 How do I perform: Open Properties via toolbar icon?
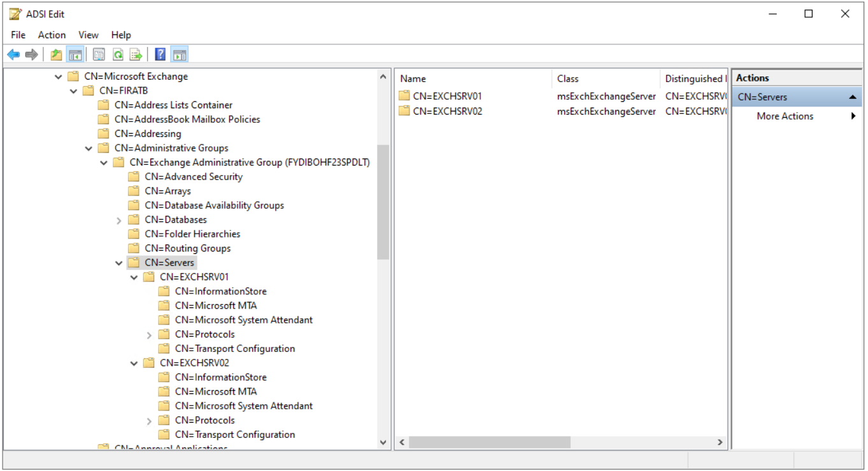pos(99,55)
